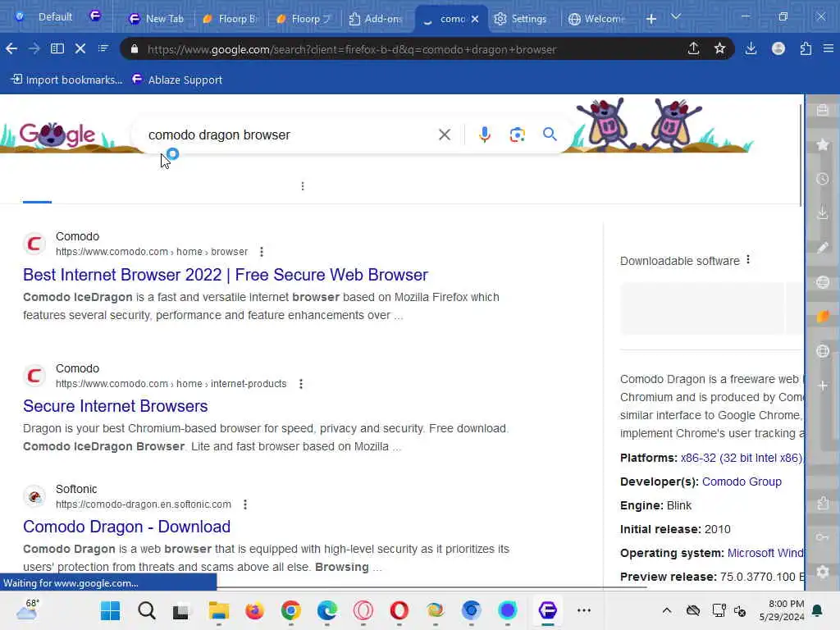Click the Google doodle logo
This screenshot has width=840, height=630.
pos(57,134)
